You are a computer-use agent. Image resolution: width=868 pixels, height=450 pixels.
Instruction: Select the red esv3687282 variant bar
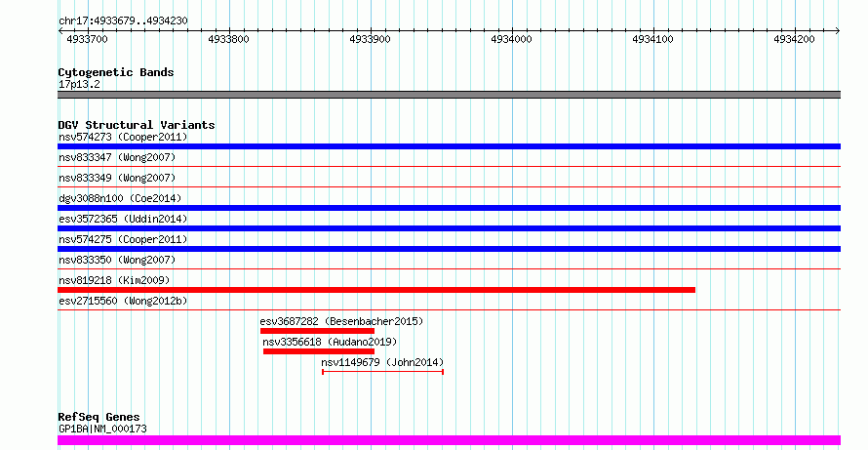click(317, 331)
